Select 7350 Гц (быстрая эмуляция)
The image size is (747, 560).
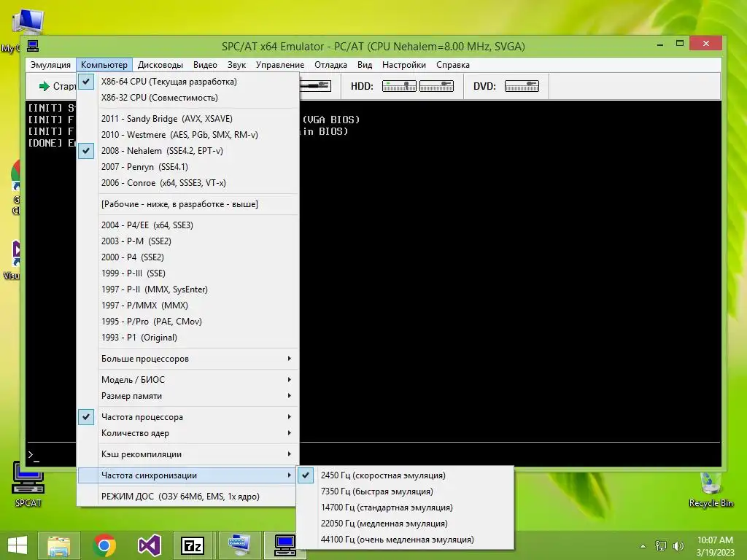pos(405,491)
